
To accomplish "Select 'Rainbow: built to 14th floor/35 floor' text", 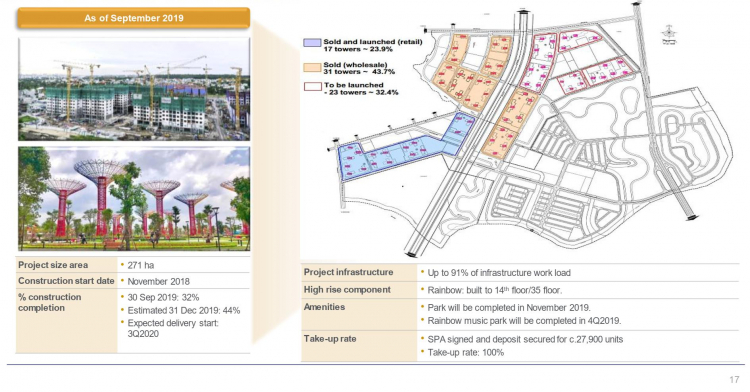I will [495, 290].
